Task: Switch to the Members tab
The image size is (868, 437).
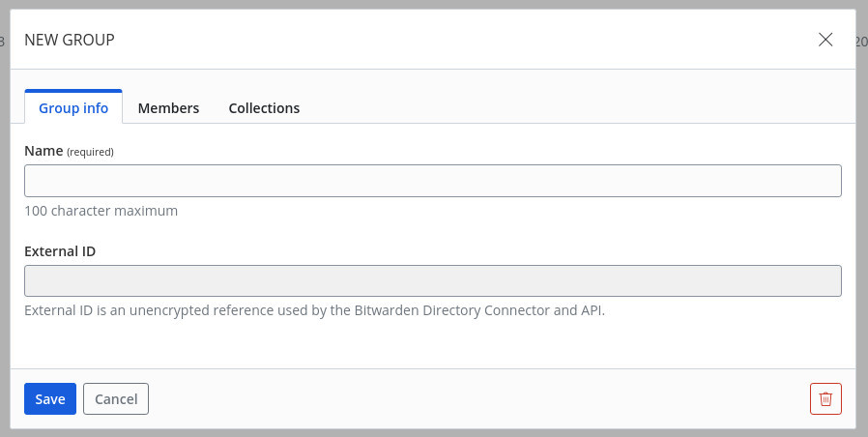Action: point(168,108)
